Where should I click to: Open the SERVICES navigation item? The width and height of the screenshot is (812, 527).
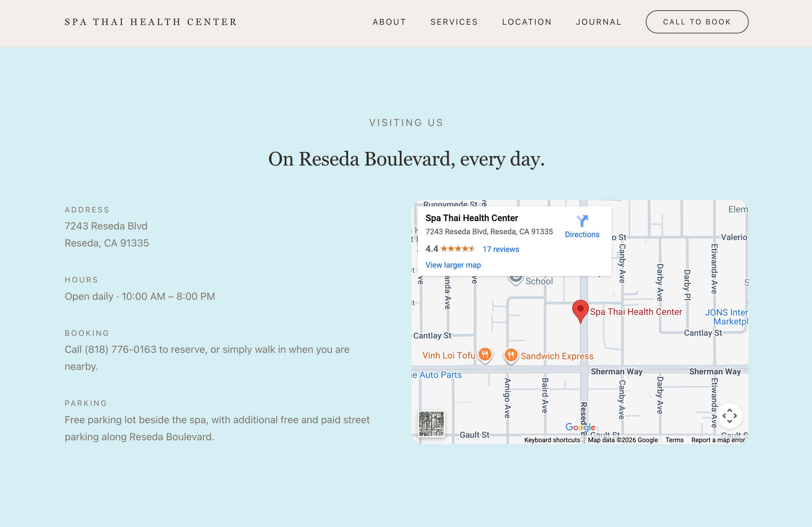[x=454, y=21]
